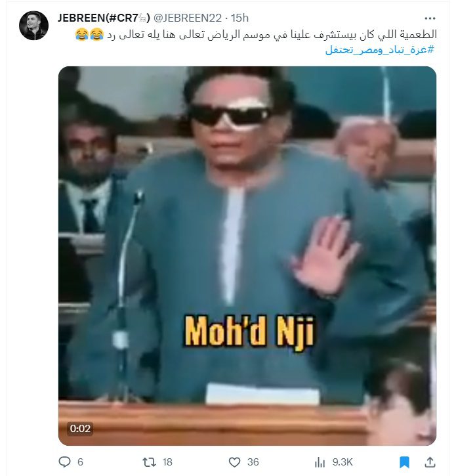Click the share upload icon
456x476 pixels.
(430, 462)
